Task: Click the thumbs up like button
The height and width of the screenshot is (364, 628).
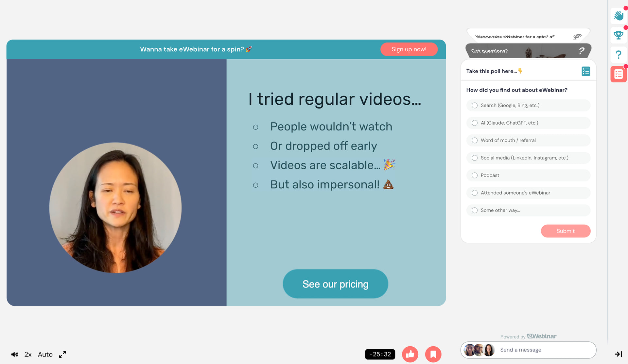Action: (410, 354)
